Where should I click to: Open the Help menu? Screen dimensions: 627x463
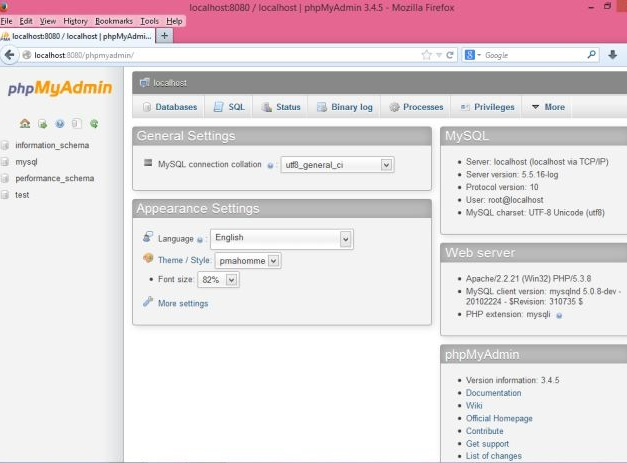(x=174, y=21)
